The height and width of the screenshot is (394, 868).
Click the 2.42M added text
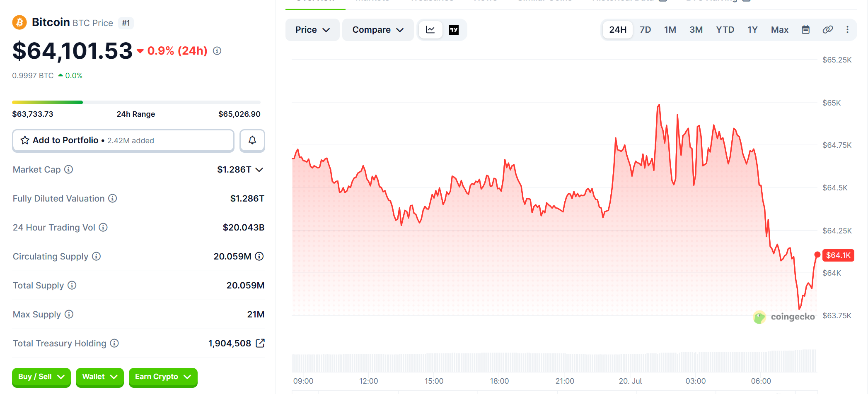click(x=131, y=141)
